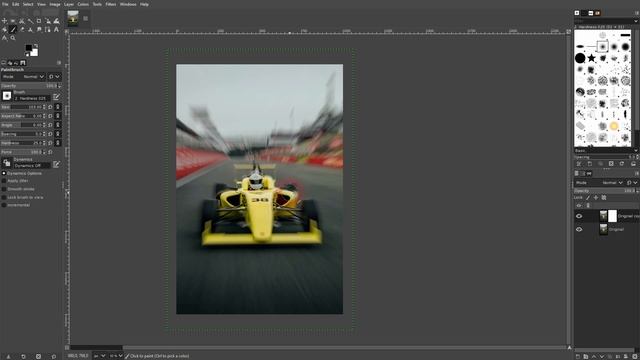Reset Size value to brush default
640x360 pixels.
click(x=51, y=107)
